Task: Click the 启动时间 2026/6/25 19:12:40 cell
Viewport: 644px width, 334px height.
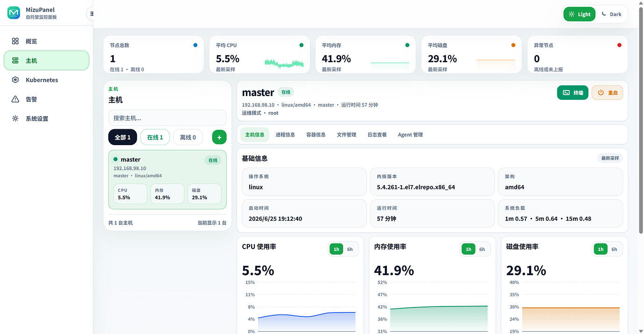Action: pos(304,213)
